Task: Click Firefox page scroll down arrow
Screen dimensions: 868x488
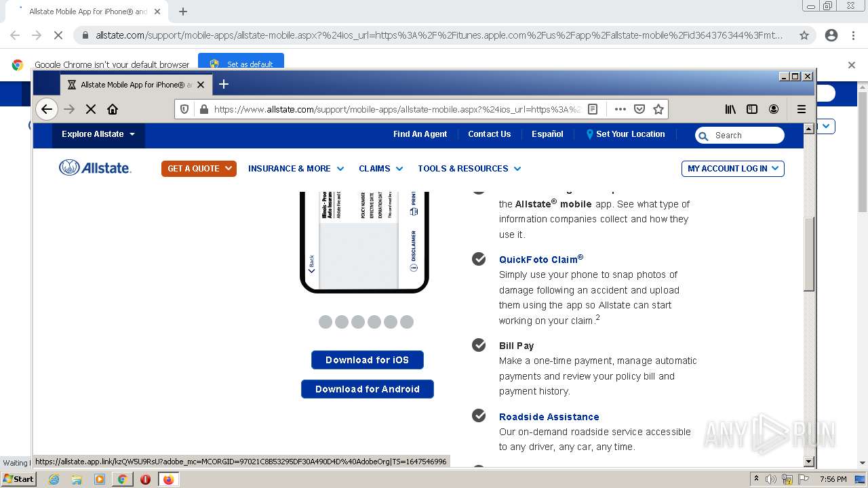Action: (808, 462)
